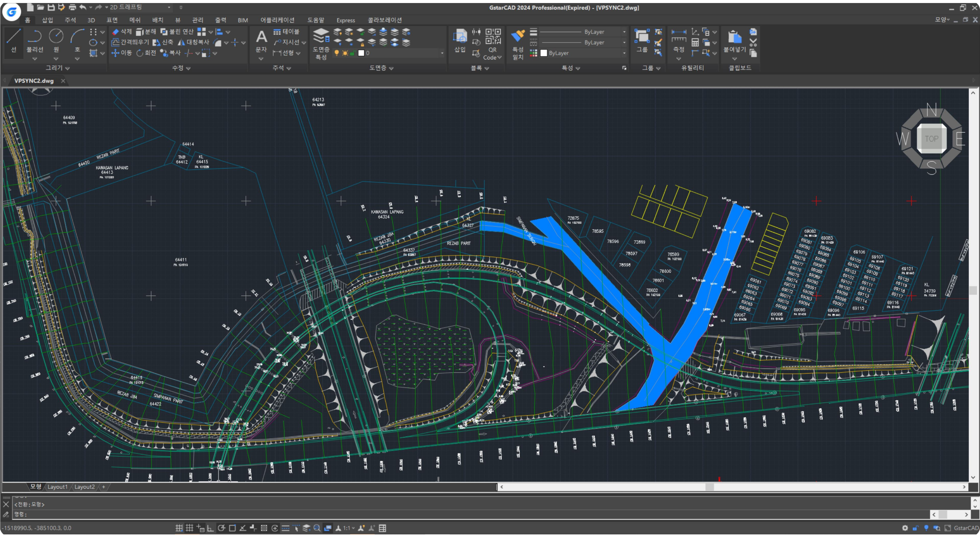
Task: Click the 신축 (Stretch) tool
Action: [163, 42]
